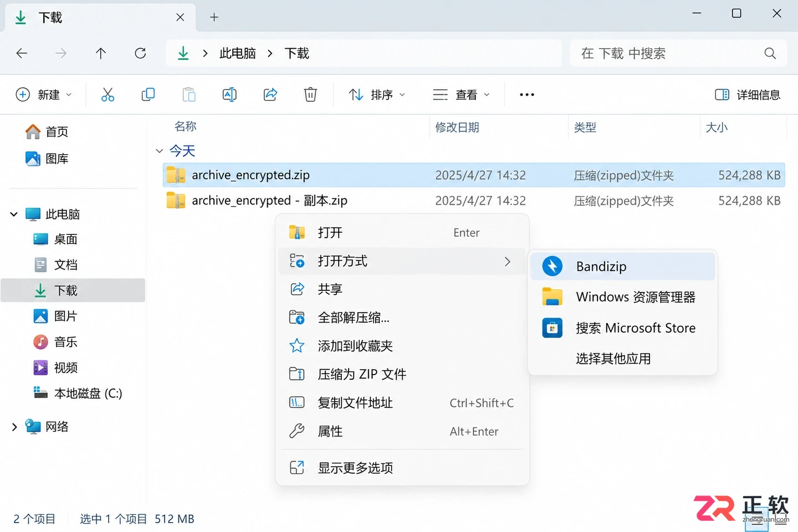The height and width of the screenshot is (532, 798).
Task: Click 全部解压缩... in the context menu
Action: pos(402,318)
